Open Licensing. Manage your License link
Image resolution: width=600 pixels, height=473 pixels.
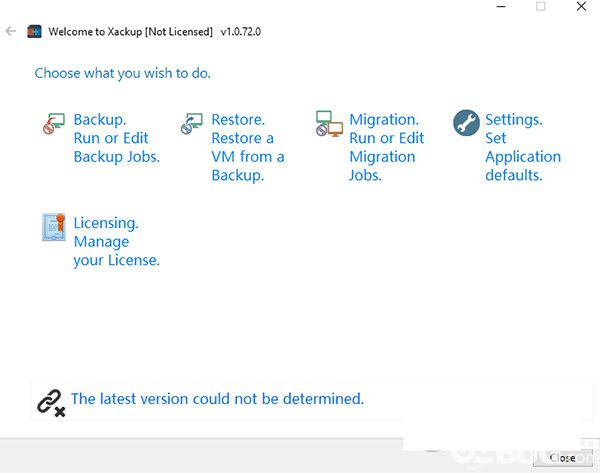(x=116, y=241)
